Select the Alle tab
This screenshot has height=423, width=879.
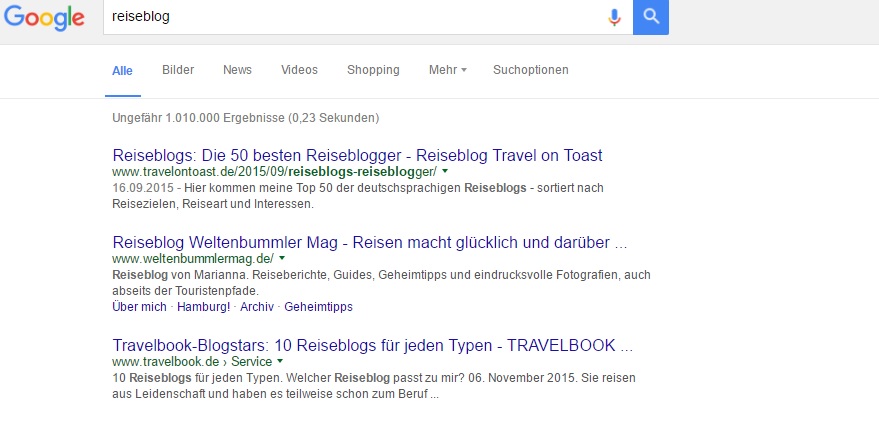[122, 71]
